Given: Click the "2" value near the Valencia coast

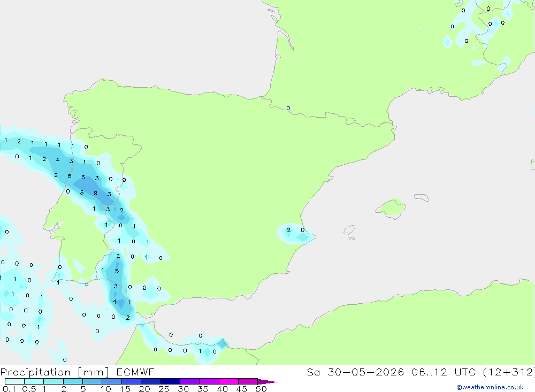Looking at the screenshot, I should tap(289, 230).
